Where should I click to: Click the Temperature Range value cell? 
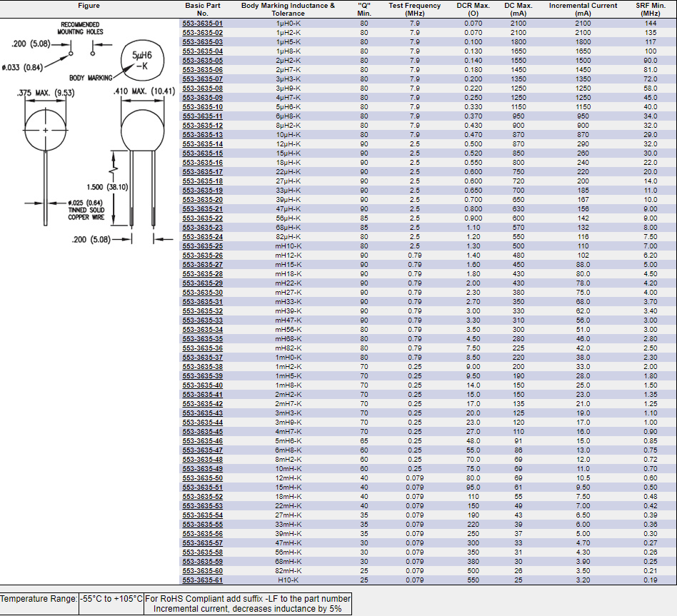click(111, 599)
